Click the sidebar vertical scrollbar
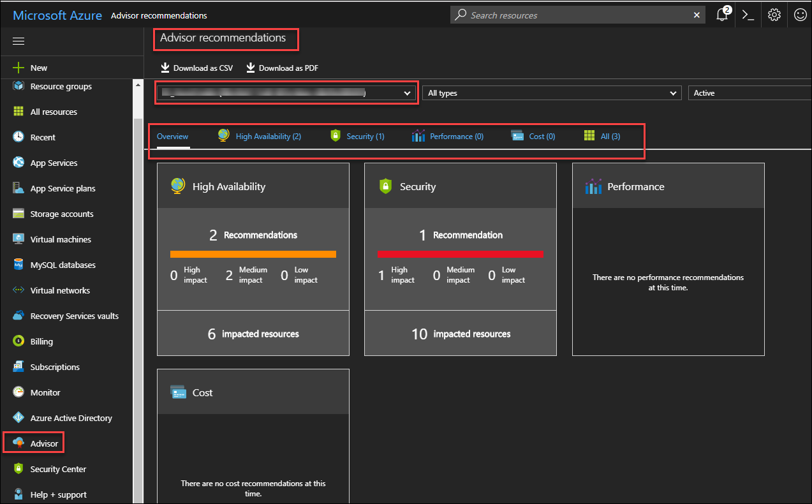Viewport: 812px width, 504px height. 137,309
